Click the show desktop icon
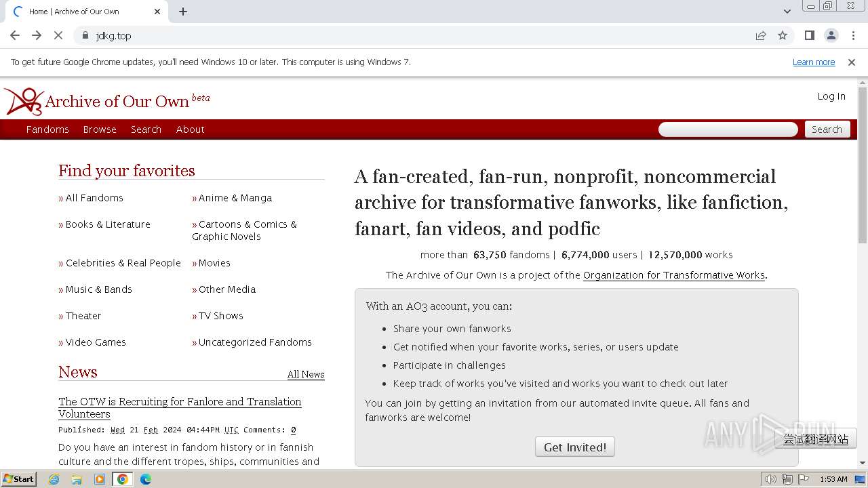This screenshot has width=868, height=488. 860,479
